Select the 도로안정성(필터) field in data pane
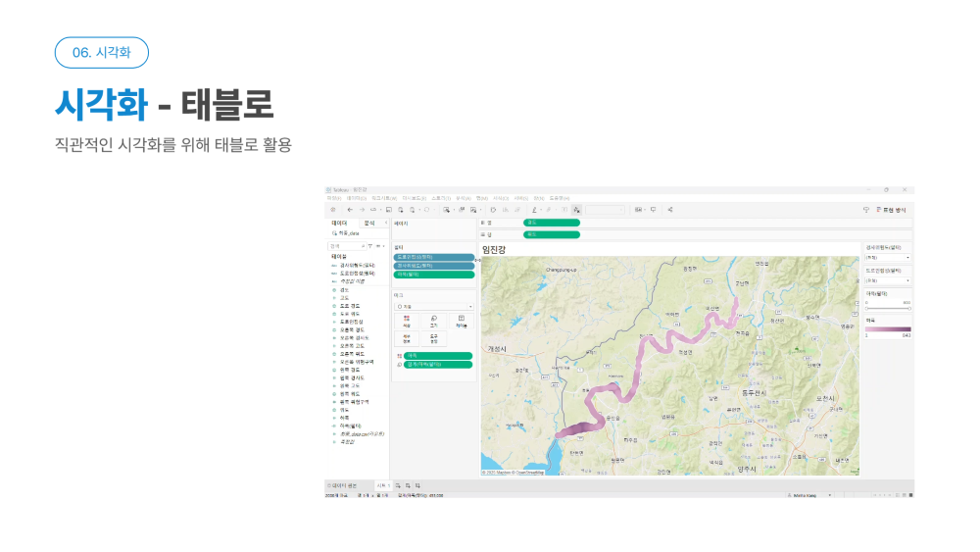980x552 pixels. [x=357, y=274]
